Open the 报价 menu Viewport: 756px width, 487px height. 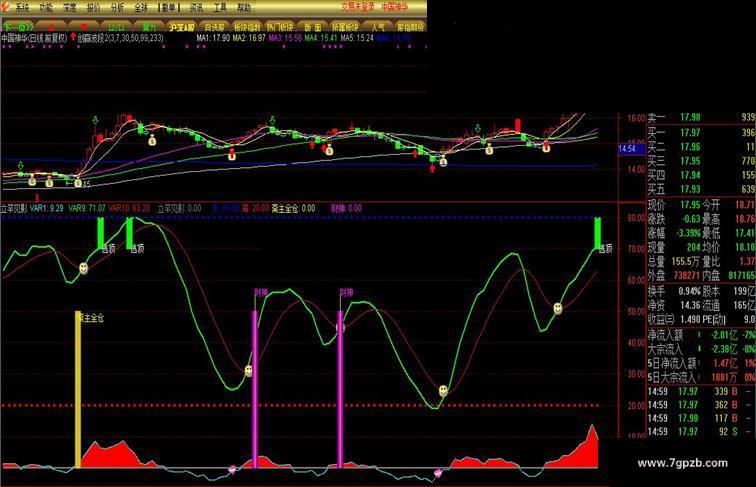(93, 8)
